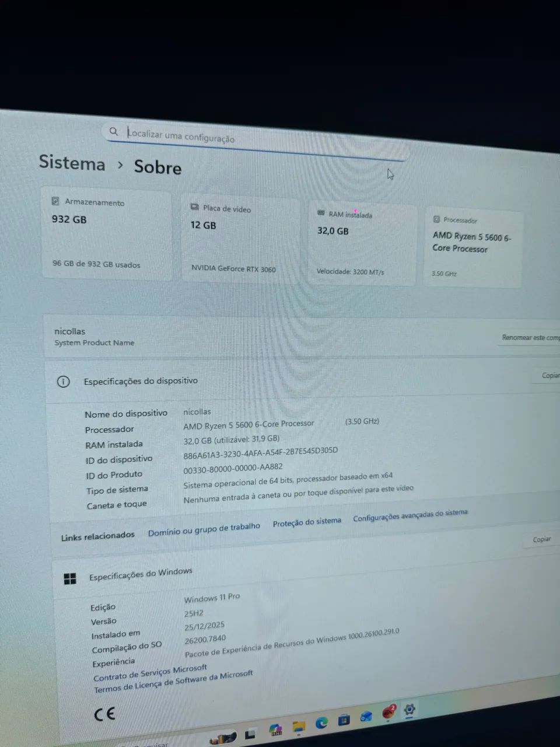The height and width of the screenshot is (747, 560).
Task: Click the Windows logo beside Especificações do Windows
Action: point(70,578)
